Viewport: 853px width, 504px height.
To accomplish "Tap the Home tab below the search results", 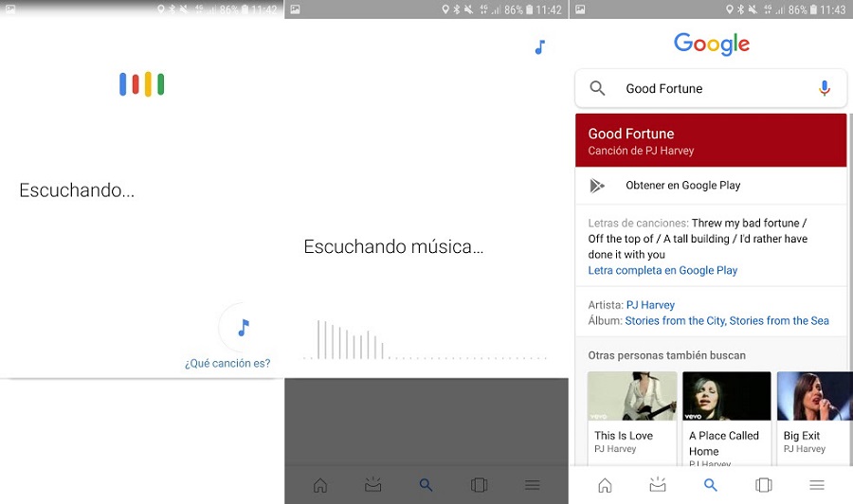I will point(605,485).
